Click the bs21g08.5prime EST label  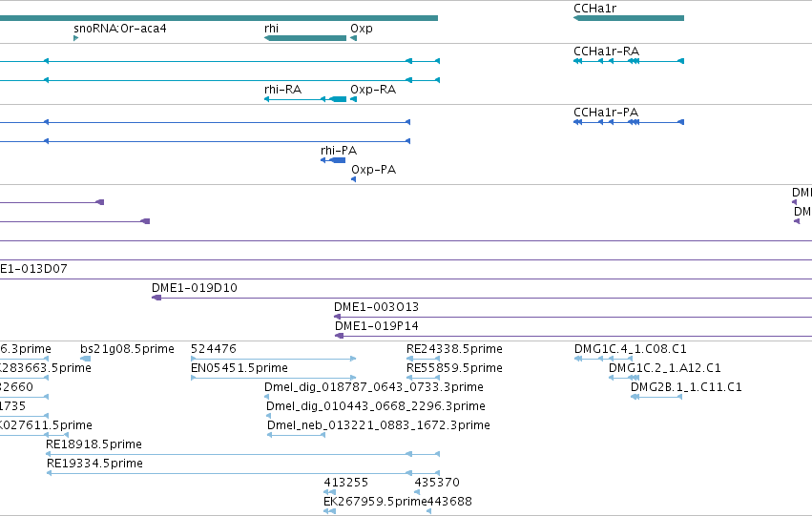click(x=128, y=349)
